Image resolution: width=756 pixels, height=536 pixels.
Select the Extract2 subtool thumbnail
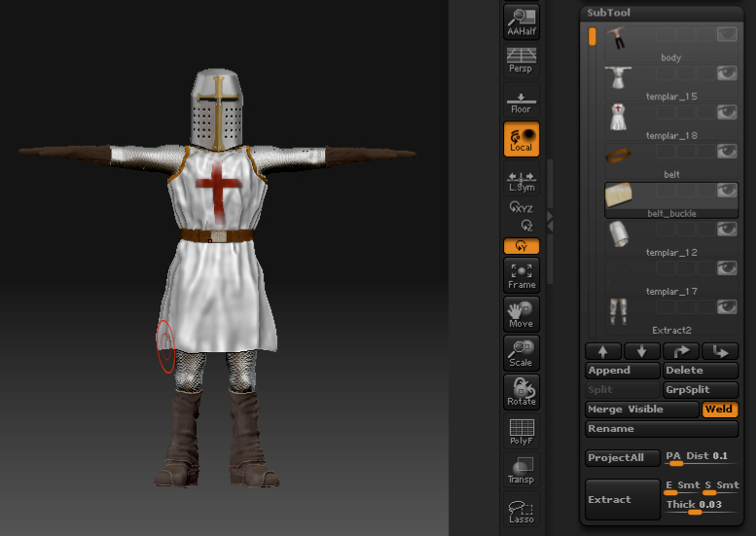tap(618, 312)
